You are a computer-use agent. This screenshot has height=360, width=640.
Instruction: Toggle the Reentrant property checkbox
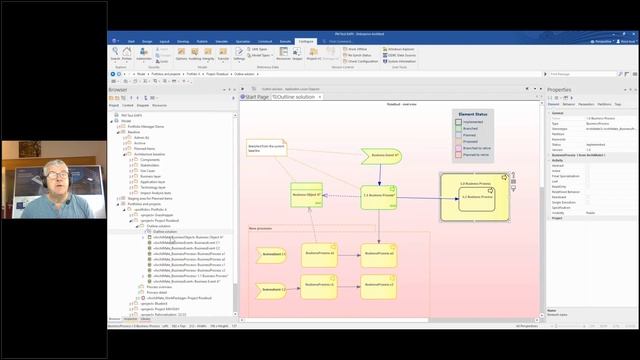[x=588, y=197]
